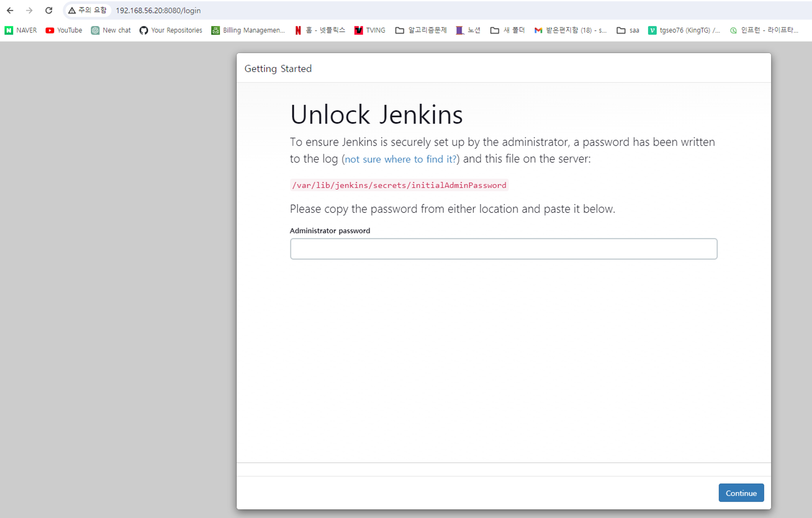The width and height of the screenshot is (812, 518).
Task: Open Your Repositories GitHub bookmark
Action: coord(171,30)
